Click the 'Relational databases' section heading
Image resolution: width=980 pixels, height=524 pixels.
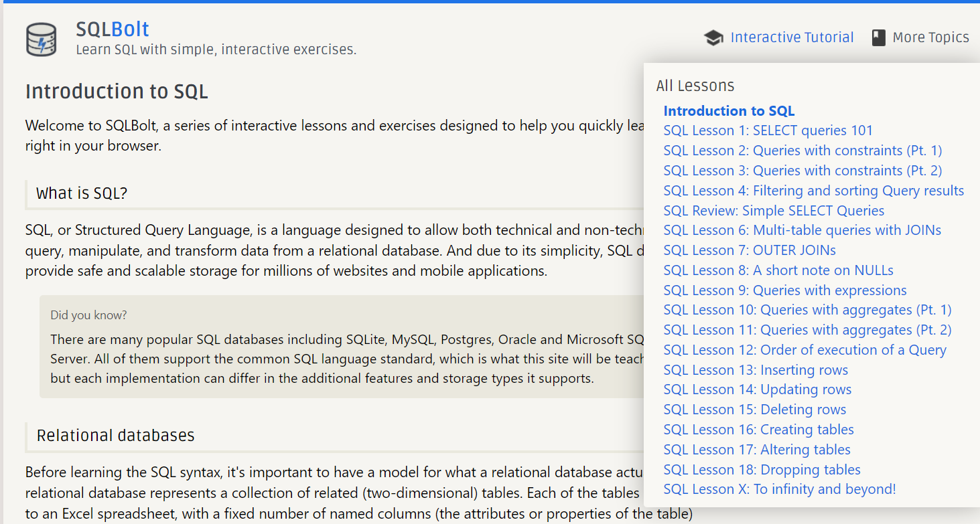(x=115, y=436)
